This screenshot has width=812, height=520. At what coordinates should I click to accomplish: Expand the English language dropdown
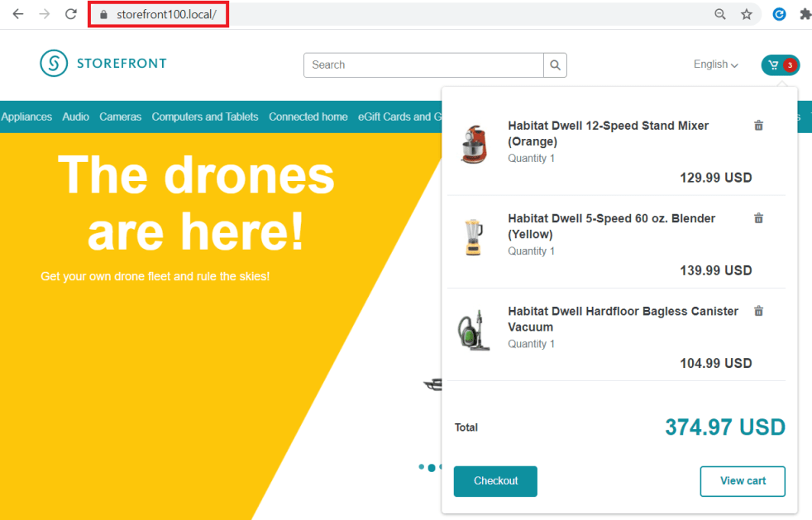[715, 64]
